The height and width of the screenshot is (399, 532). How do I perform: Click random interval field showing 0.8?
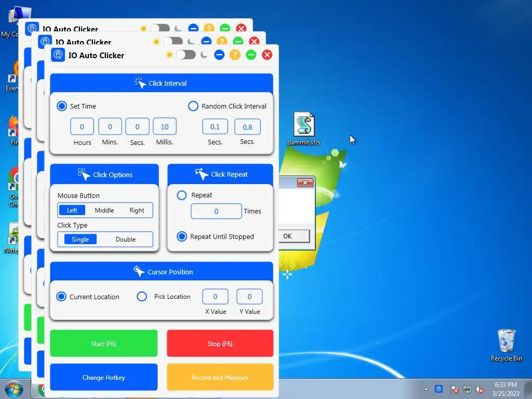(247, 127)
